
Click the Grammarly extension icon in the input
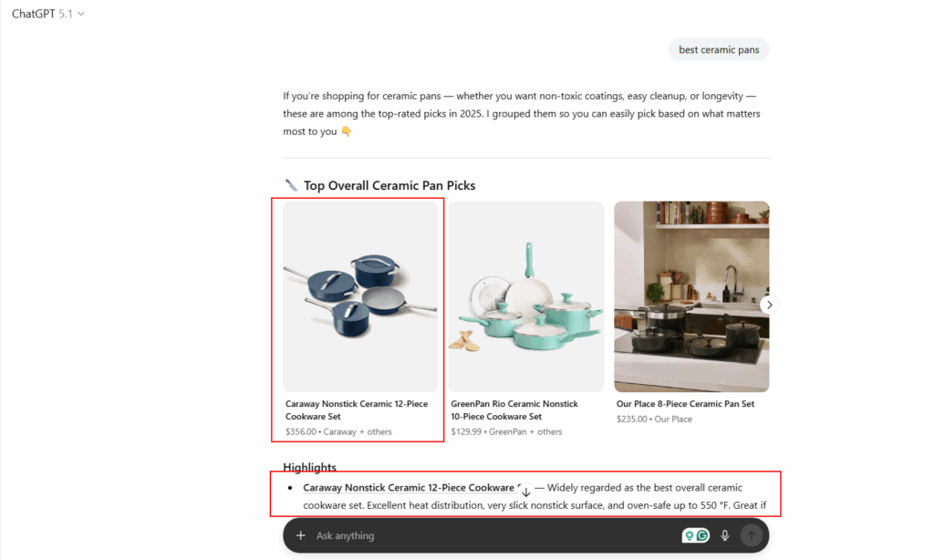[703, 535]
